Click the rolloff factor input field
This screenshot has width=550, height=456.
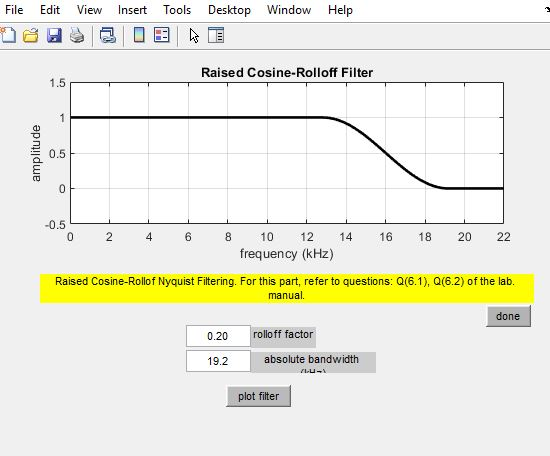(x=218, y=336)
